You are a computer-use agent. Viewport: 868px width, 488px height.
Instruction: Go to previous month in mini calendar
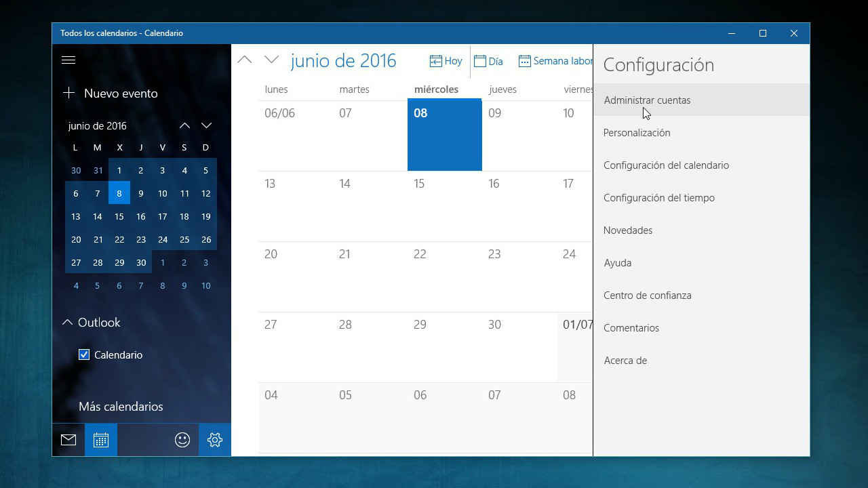184,125
